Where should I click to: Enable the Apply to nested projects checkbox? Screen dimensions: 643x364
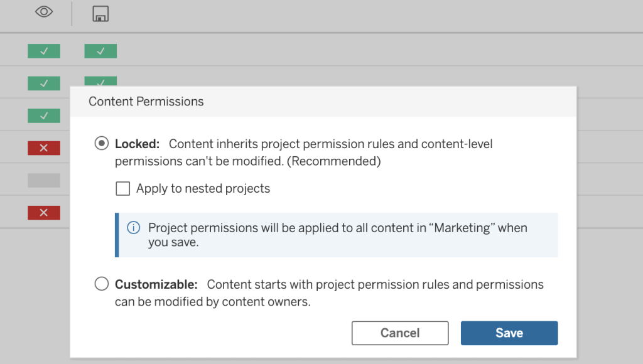pos(122,188)
